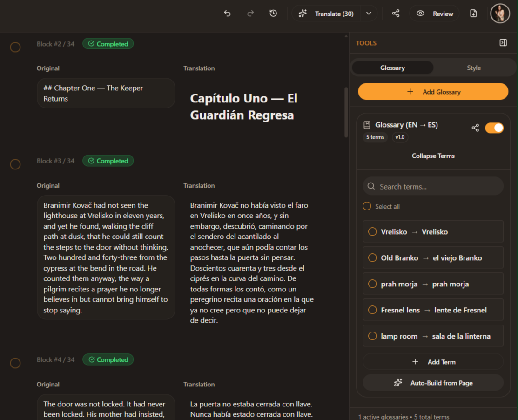
Task: Select the Vrelisko term checkbox
Action: pyautogui.click(x=372, y=231)
